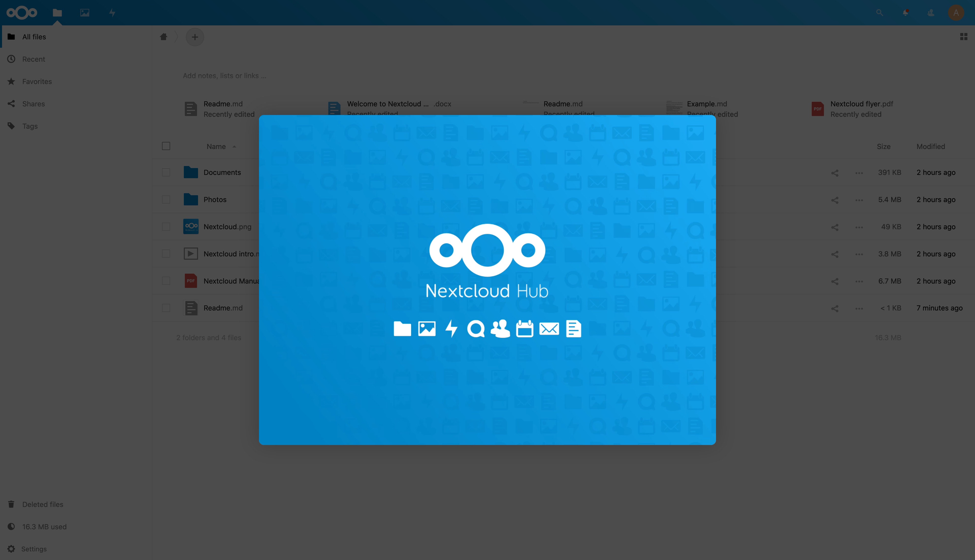Switch to grid view icon
The image size is (975, 560).
(x=964, y=37)
